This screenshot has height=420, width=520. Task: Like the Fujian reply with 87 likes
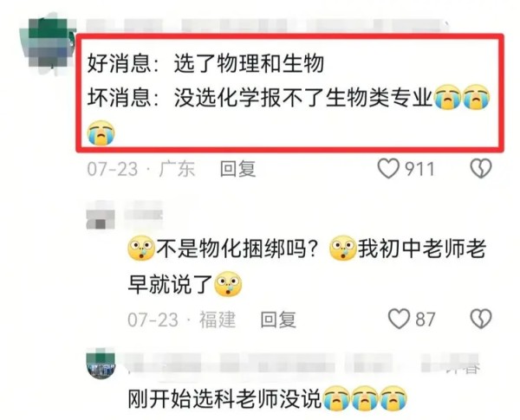tap(399, 320)
